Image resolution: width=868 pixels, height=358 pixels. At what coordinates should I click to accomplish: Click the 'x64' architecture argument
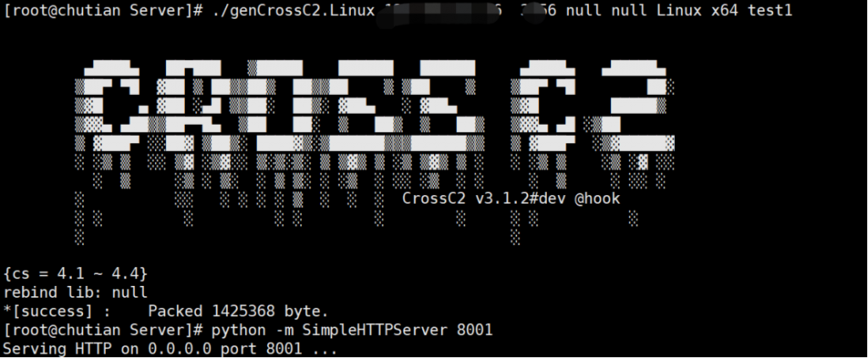pos(726,10)
